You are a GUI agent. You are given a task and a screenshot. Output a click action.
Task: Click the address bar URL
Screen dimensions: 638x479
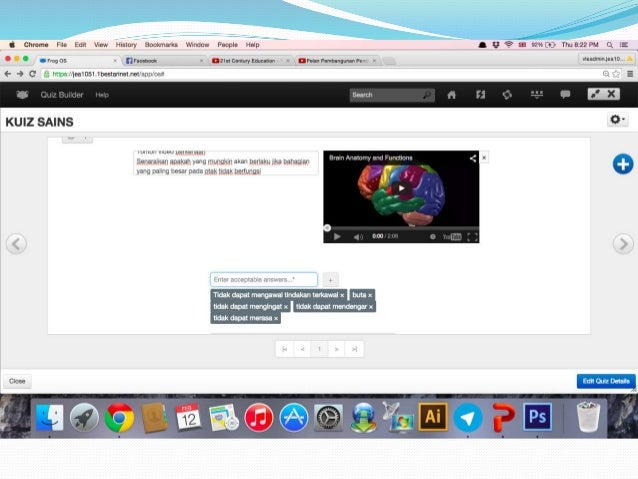(109, 74)
